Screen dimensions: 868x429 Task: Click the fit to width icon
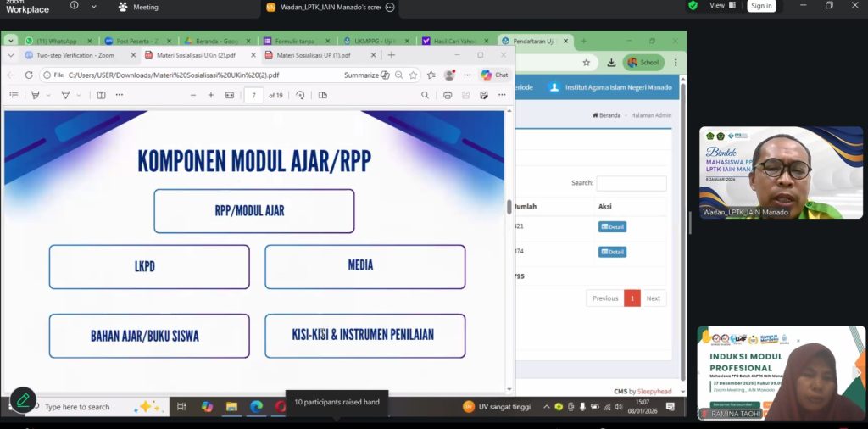229,95
